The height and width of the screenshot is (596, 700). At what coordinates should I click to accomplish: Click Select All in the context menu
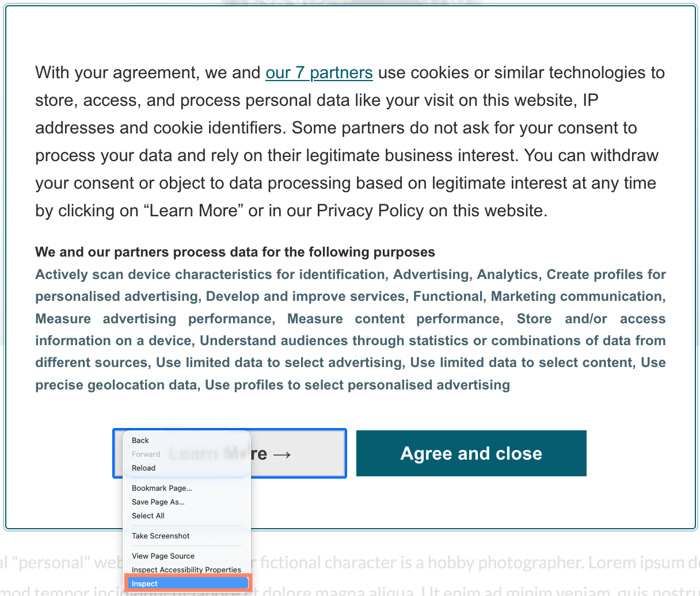click(148, 516)
